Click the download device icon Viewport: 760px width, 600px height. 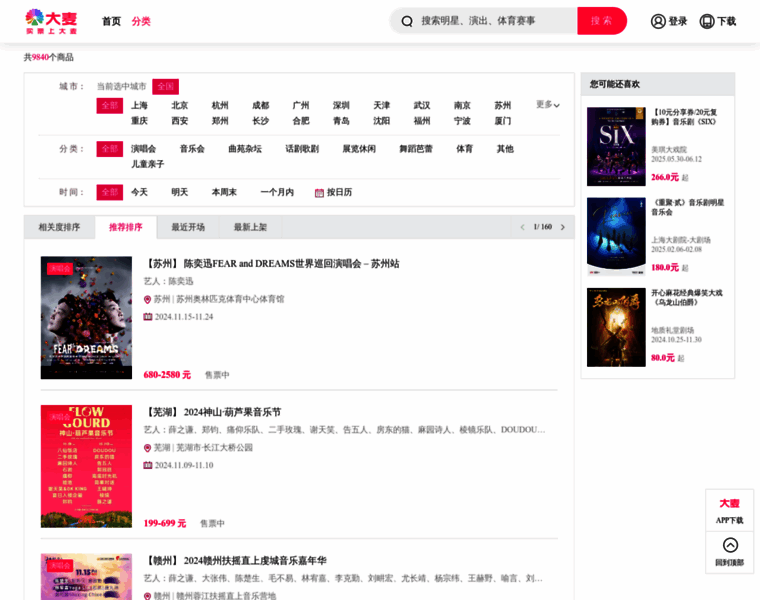[707, 21]
